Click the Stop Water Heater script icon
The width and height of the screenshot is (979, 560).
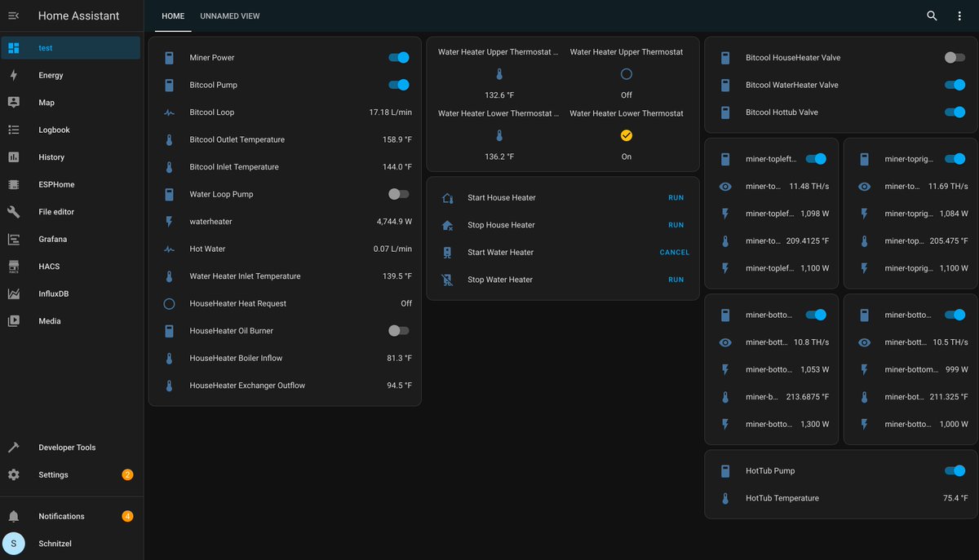[447, 280]
